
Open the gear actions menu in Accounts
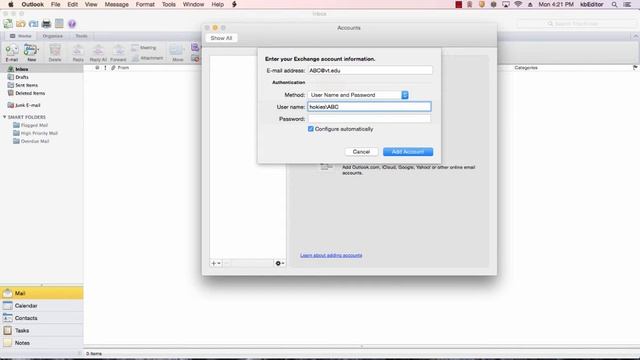click(x=280, y=263)
